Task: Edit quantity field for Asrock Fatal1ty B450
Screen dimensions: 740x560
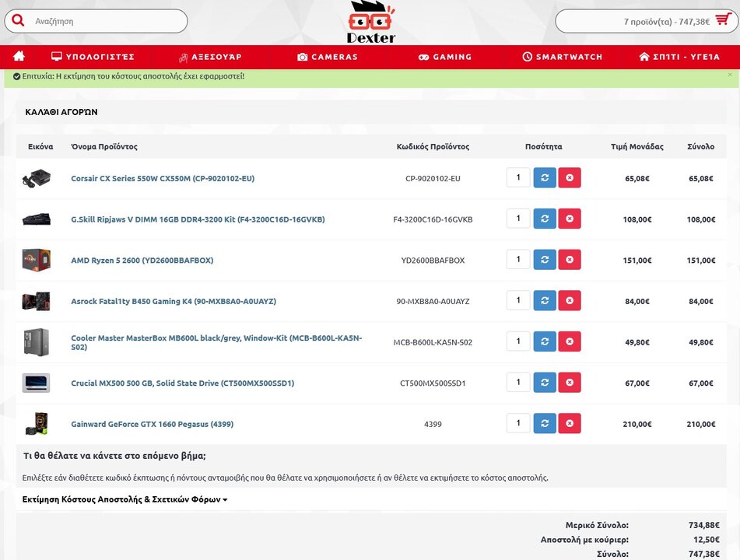Action: pyautogui.click(x=518, y=300)
